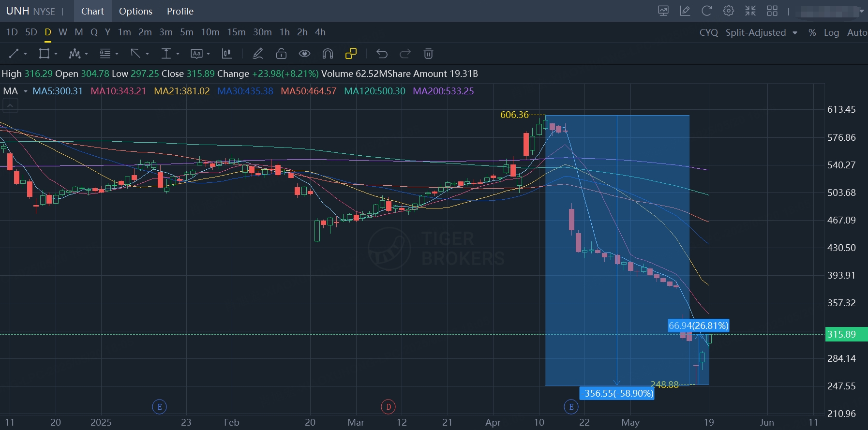Image resolution: width=868 pixels, height=430 pixels.
Task: Switch to monthly M timeframe
Action: (79, 32)
